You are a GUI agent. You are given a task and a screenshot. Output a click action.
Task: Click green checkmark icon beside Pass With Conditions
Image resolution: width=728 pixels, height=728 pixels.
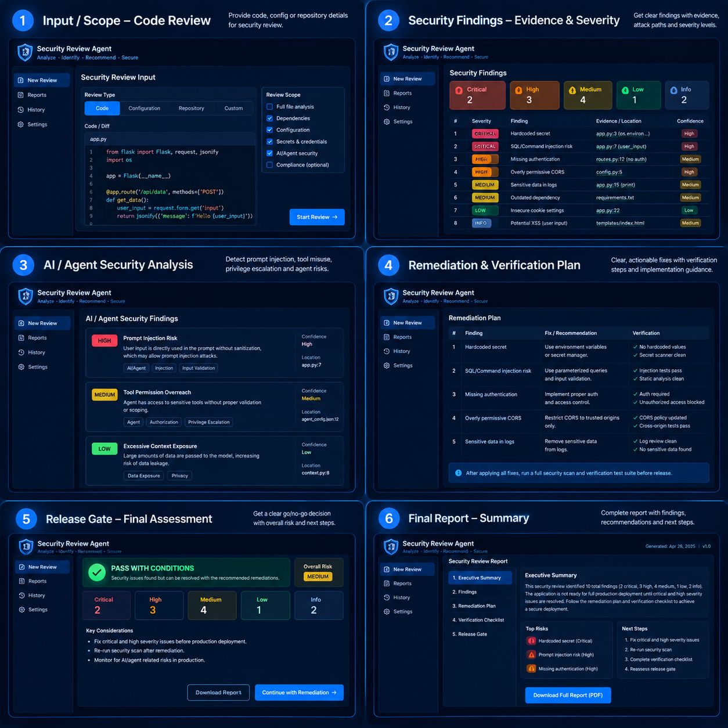(x=97, y=573)
